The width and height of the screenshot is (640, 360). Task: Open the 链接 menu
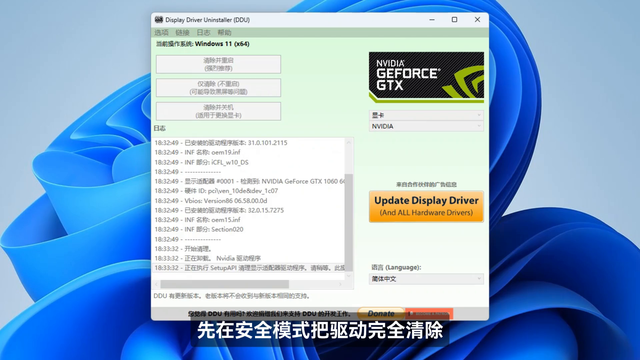pyautogui.click(x=182, y=33)
